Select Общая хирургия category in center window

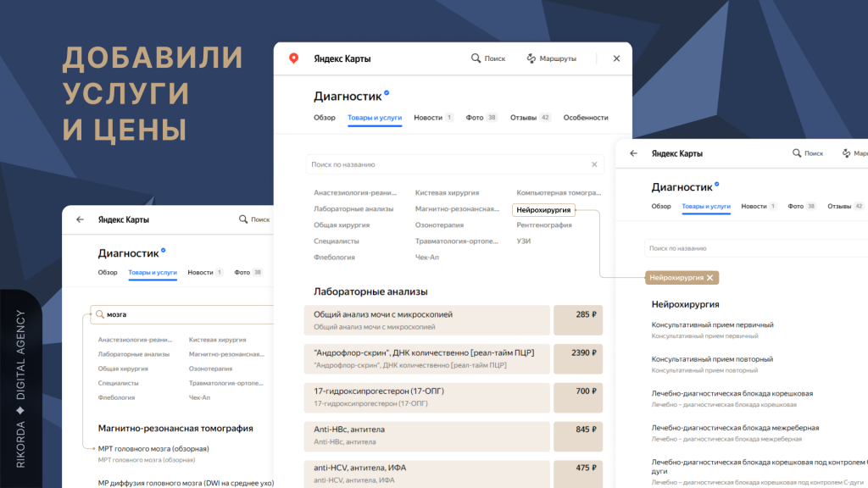point(342,225)
